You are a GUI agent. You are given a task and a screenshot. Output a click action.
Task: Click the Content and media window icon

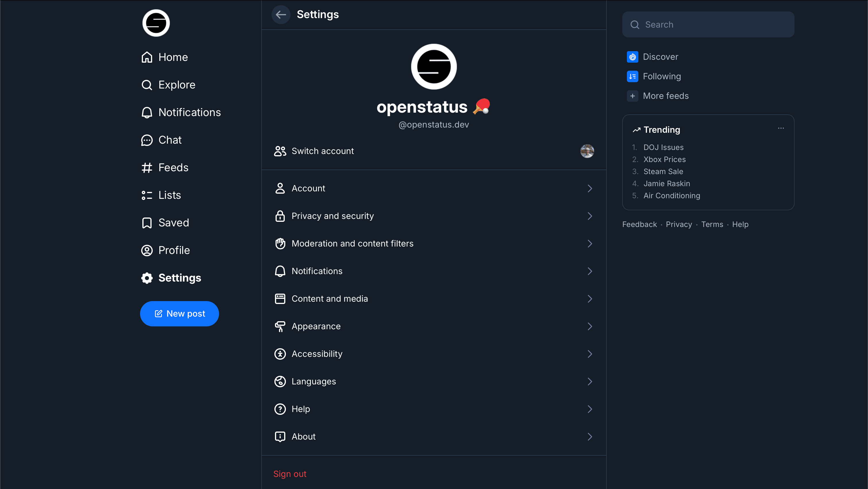click(x=280, y=299)
